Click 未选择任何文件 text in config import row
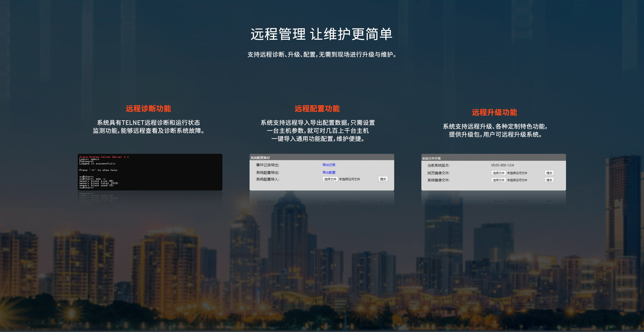The height and width of the screenshot is (332, 644). [349, 179]
